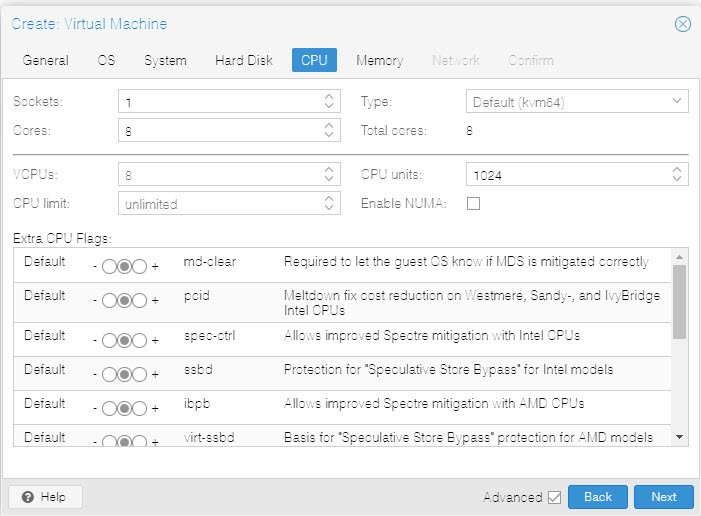
Task: Set ibpb flag to off (left radio)
Action: [x=108, y=408]
